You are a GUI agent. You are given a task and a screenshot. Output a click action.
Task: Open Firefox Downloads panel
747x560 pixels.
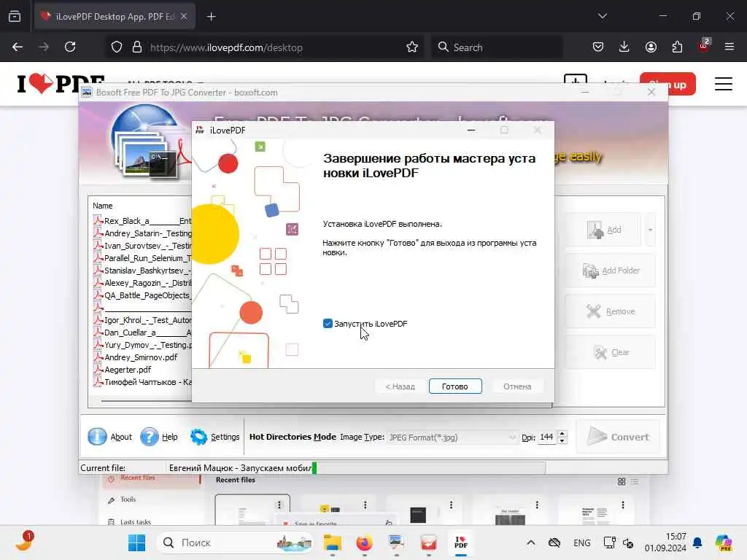624,47
